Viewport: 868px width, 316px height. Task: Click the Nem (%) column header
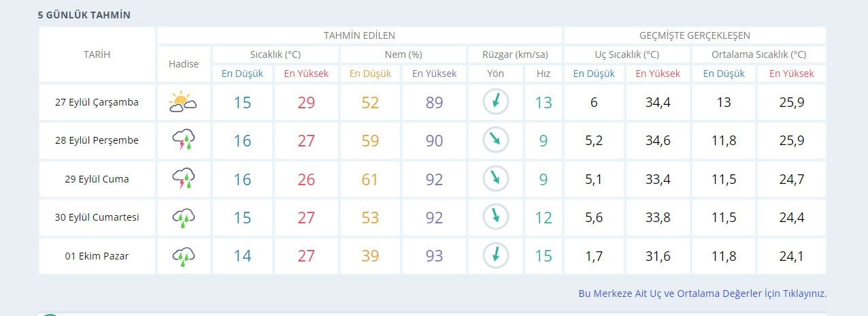403,54
